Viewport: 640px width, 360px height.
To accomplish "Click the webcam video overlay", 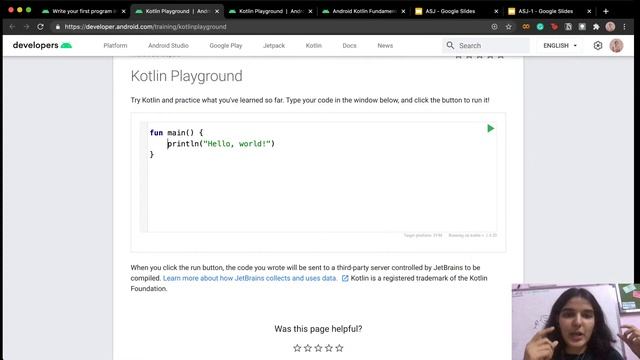I will point(576,322).
